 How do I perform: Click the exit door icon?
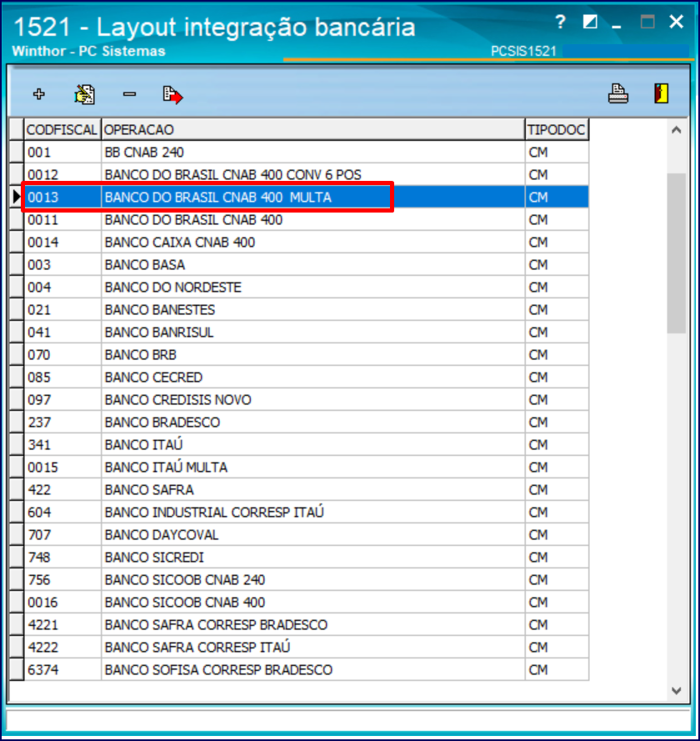pos(661,93)
